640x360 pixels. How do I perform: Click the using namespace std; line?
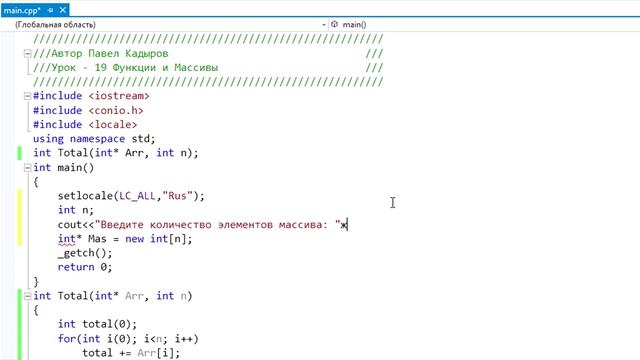pos(94,139)
